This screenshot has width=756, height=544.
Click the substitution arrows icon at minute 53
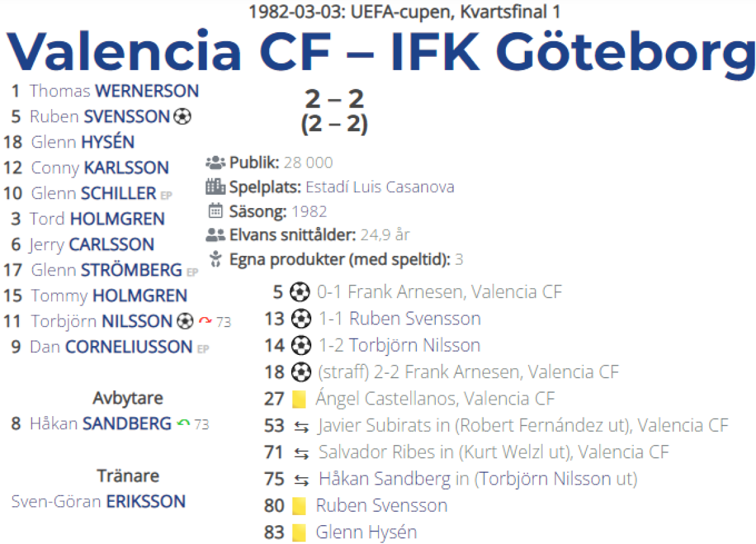[x=302, y=427]
